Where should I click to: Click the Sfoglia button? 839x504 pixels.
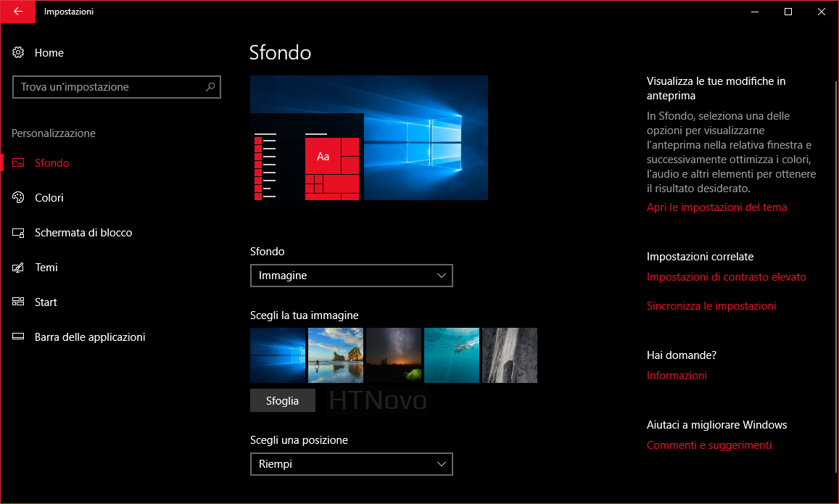click(283, 401)
